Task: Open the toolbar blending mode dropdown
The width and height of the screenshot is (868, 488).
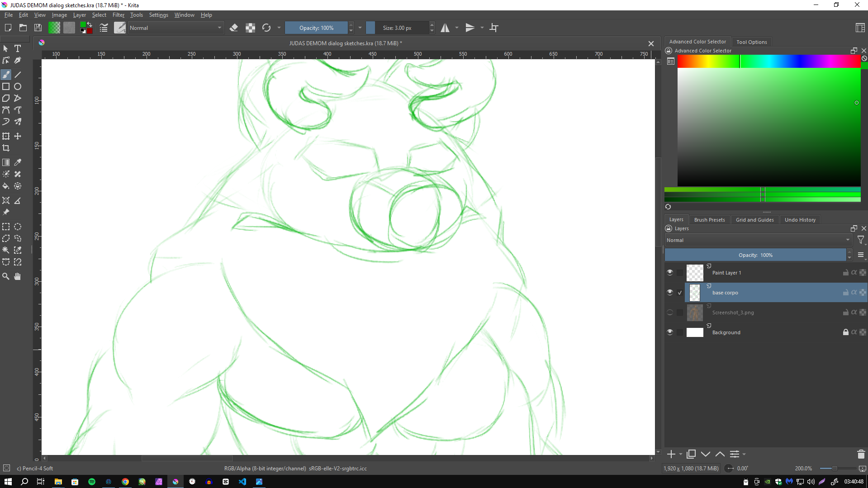Action: coord(175,28)
